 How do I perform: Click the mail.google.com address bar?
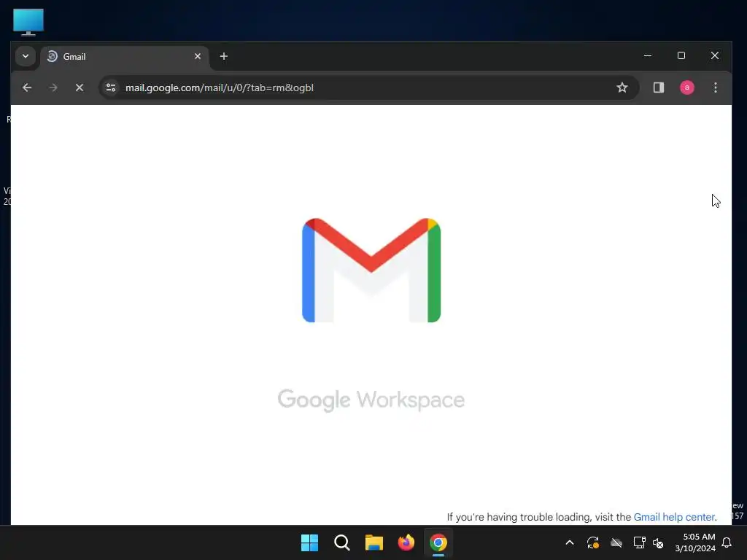point(367,87)
